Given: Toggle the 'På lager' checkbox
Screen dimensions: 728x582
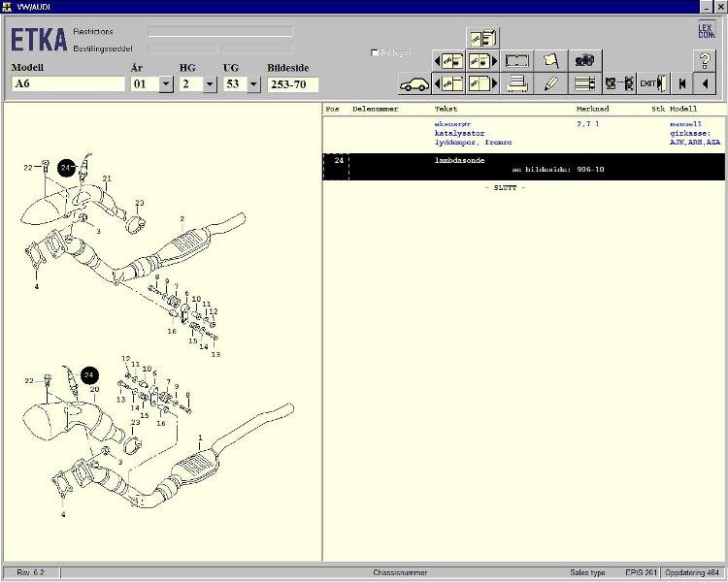Looking at the screenshot, I should coord(376,52).
